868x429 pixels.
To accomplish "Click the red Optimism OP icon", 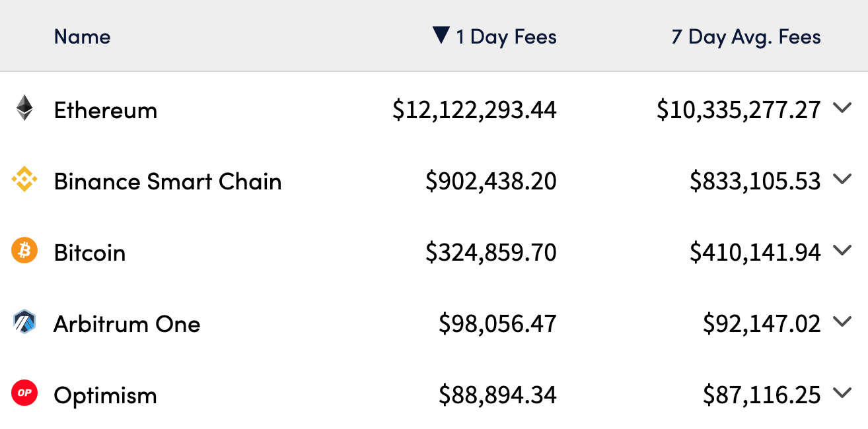I will [24, 394].
